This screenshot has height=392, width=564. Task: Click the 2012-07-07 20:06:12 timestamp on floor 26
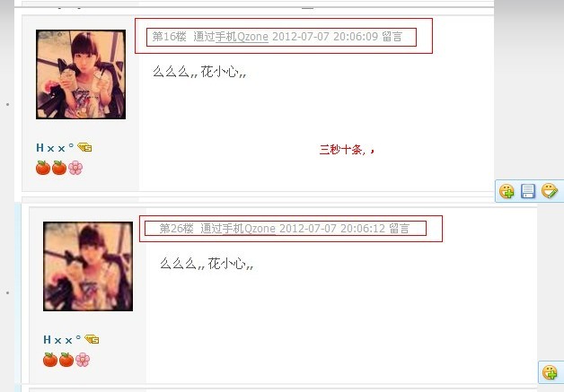click(x=332, y=229)
